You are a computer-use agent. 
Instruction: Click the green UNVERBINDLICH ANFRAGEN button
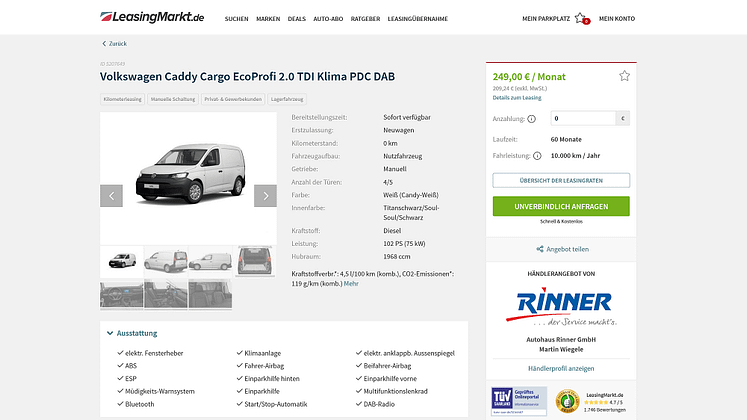[x=561, y=206]
